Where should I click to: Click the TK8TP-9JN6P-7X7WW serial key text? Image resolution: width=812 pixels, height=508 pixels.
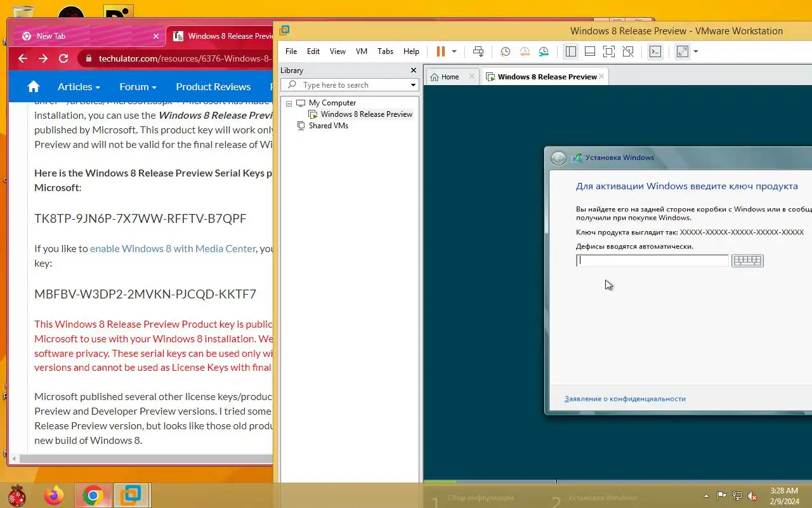click(x=140, y=218)
